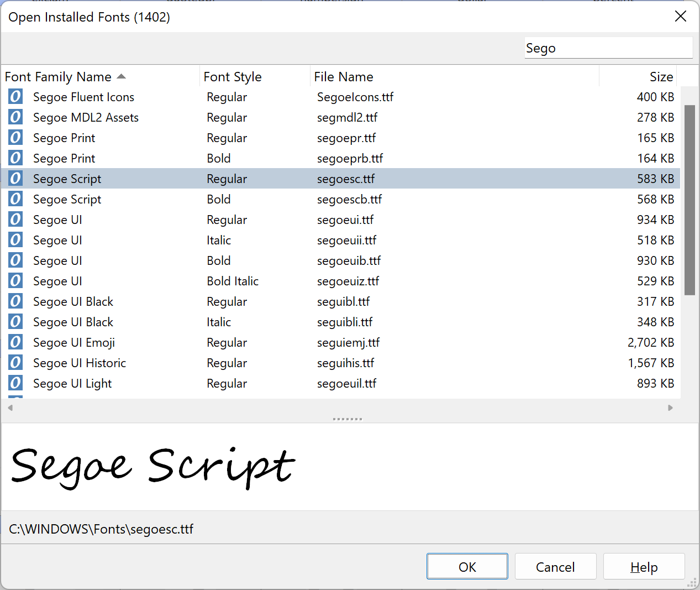The image size is (700, 590).
Task: Click the font icon beside Segoe MDL2 Assets
Action: click(x=15, y=117)
